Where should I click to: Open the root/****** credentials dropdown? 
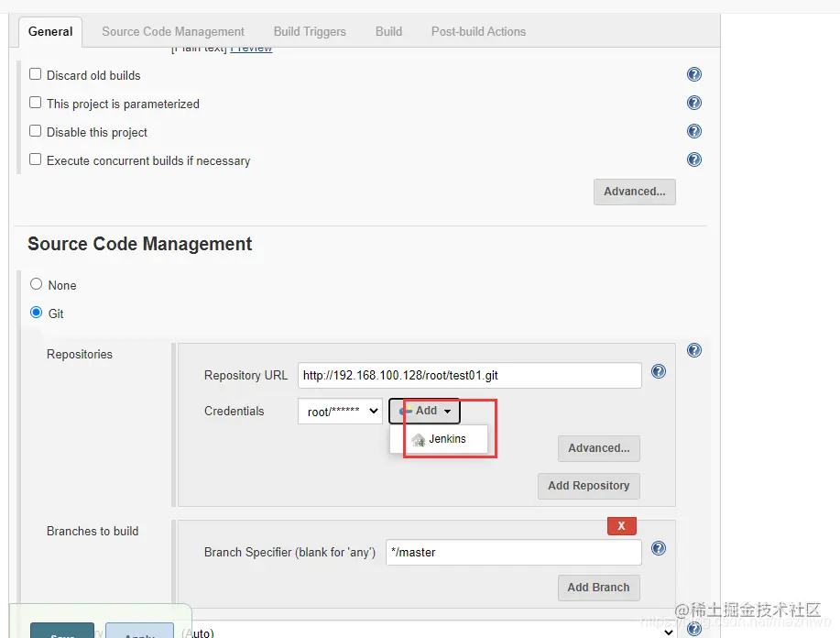click(x=340, y=412)
